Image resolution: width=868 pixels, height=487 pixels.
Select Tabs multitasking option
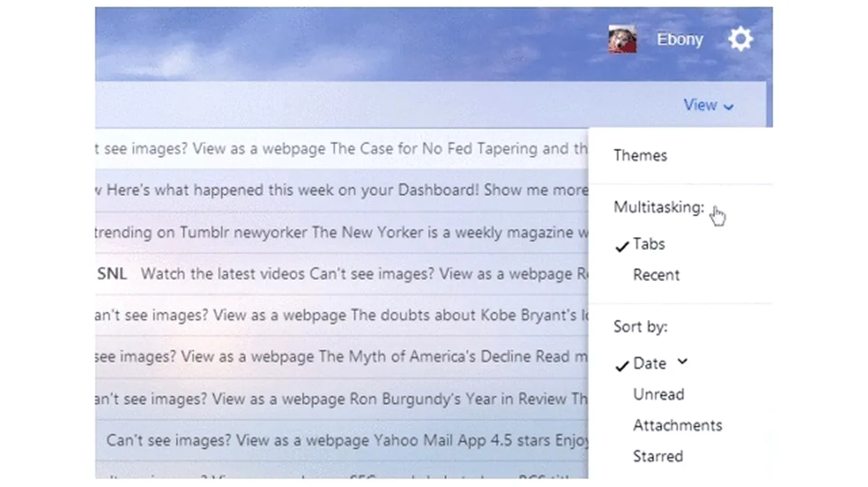[648, 244]
